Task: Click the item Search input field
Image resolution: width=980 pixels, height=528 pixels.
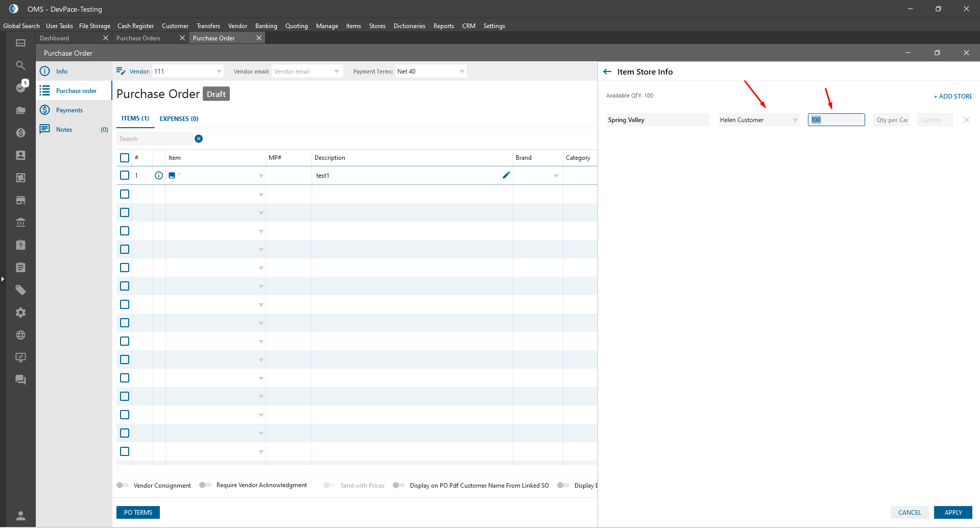Action: [155, 139]
